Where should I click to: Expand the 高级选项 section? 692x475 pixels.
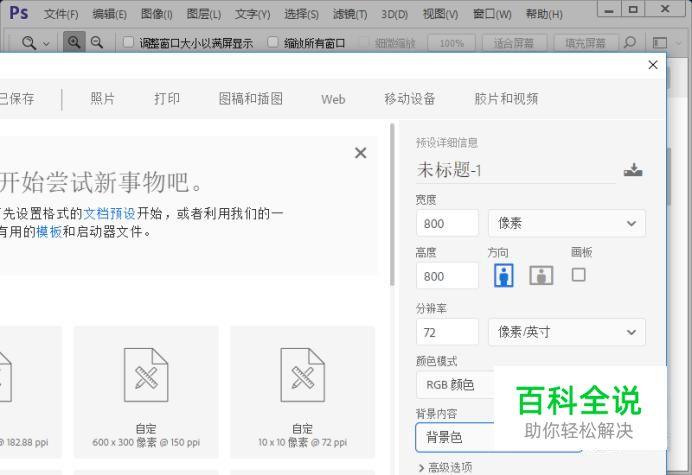pyautogui.click(x=445, y=467)
